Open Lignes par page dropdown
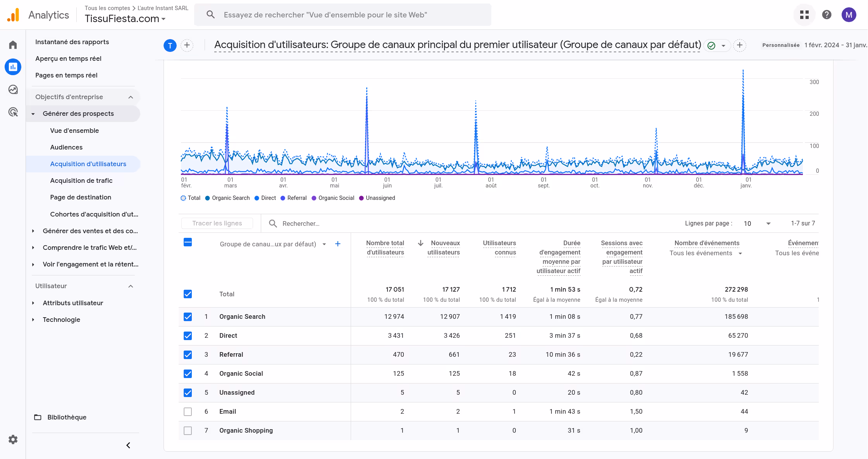 (757, 223)
